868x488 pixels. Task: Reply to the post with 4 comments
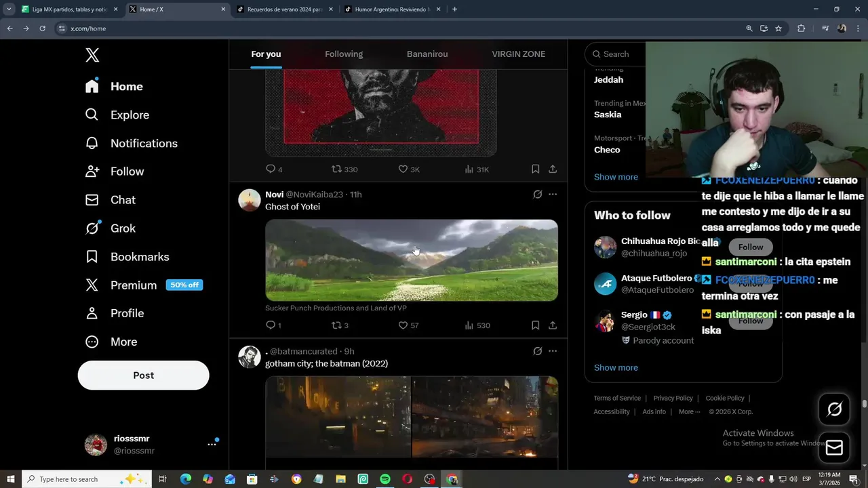274,169
